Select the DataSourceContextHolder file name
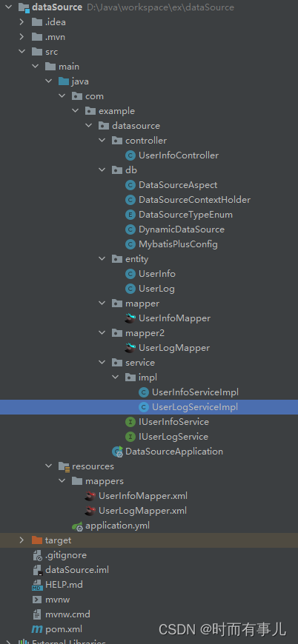The width and height of the screenshot is (298, 644). click(195, 200)
